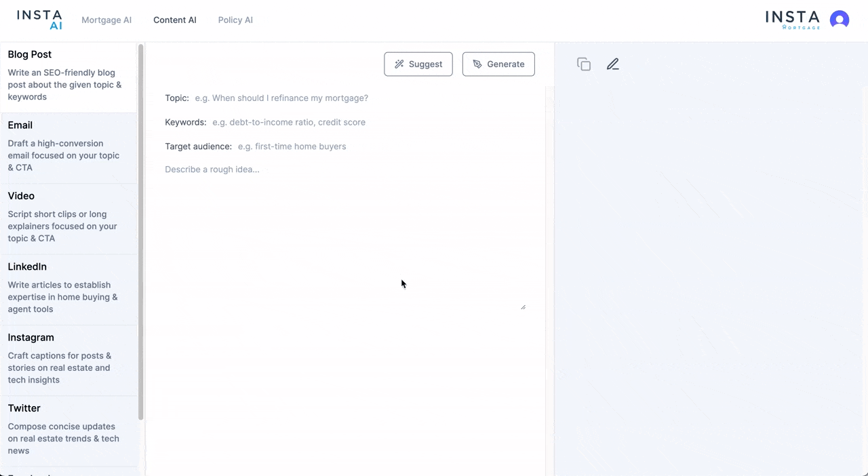Click the Insta Mortgage logo

pyautogui.click(x=792, y=20)
